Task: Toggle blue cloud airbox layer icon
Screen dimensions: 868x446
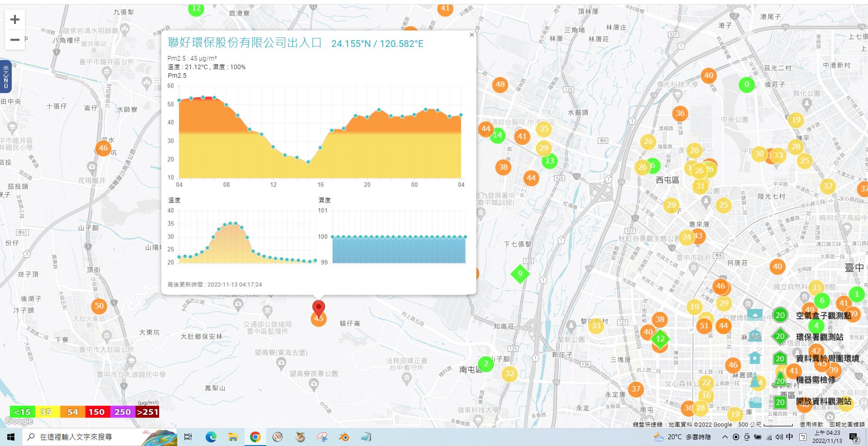Action: [755, 314]
